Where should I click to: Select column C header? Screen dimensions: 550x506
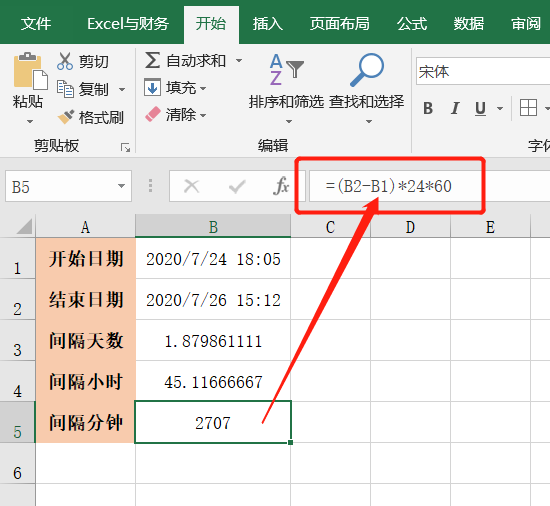(x=330, y=227)
